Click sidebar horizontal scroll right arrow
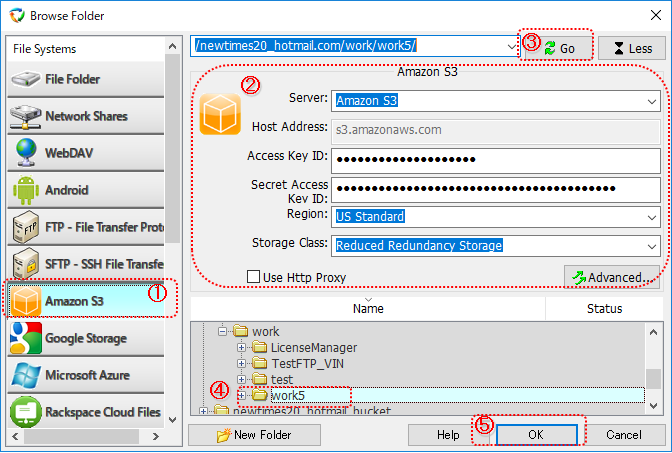672x453 pixels. click(156, 436)
